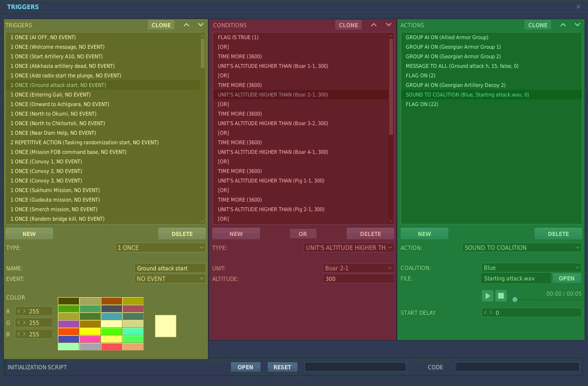The width and height of the screenshot is (588, 386).
Task: Open the UNIT dropdown showing Boar 2-1
Action: [359, 268]
